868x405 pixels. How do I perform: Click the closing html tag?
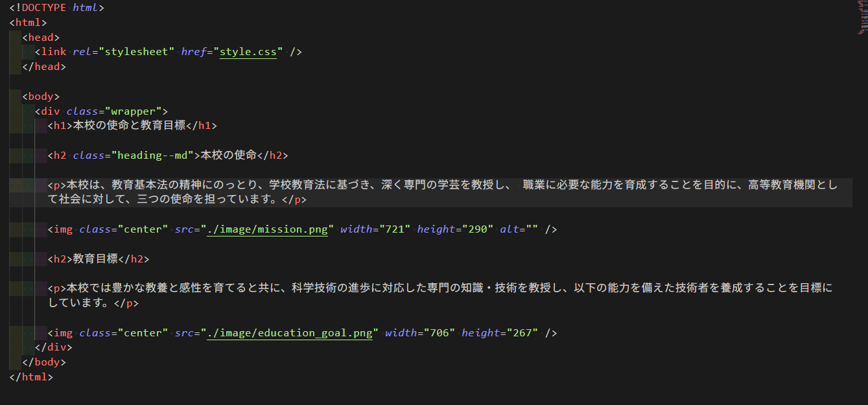coord(31,377)
